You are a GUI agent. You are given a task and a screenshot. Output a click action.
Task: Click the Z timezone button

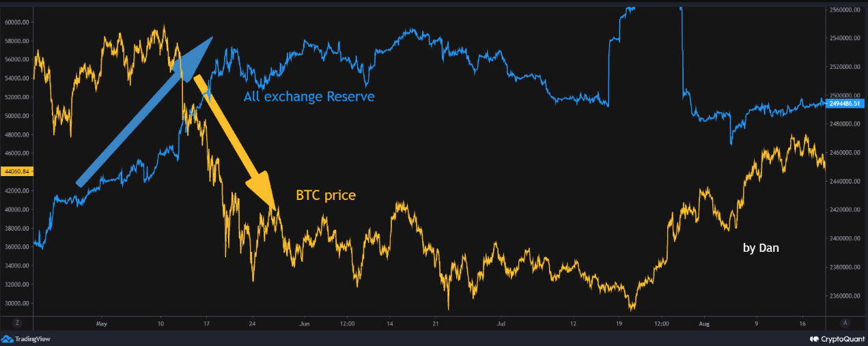point(16,322)
